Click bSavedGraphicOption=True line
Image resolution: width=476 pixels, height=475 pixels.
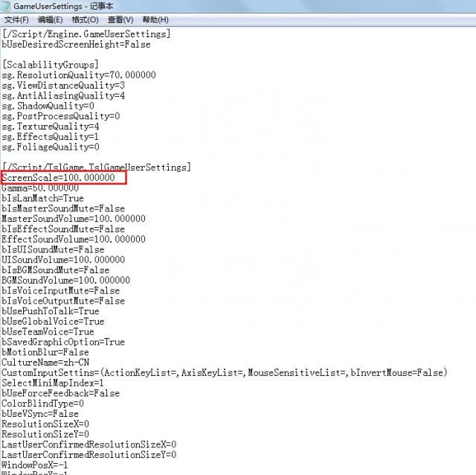[x=63, y=342]
